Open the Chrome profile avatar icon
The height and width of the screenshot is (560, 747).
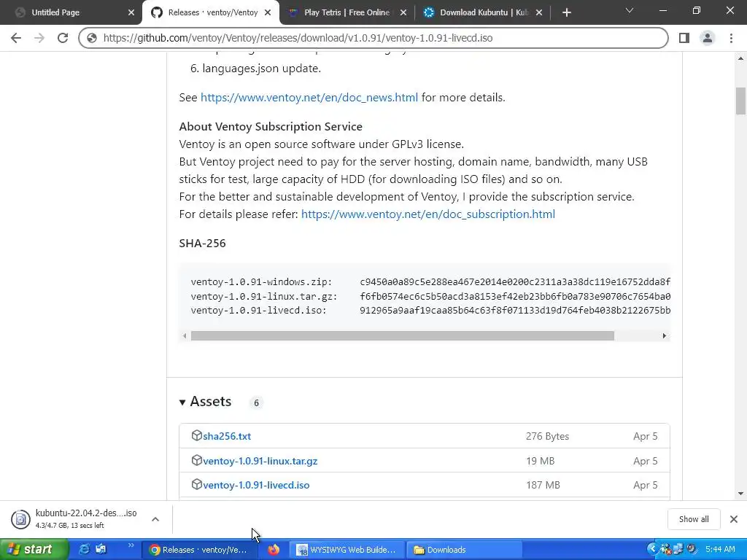708,38
